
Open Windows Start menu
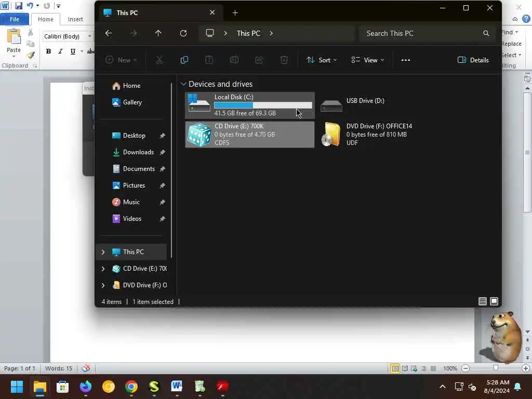[x=17, y=387]
